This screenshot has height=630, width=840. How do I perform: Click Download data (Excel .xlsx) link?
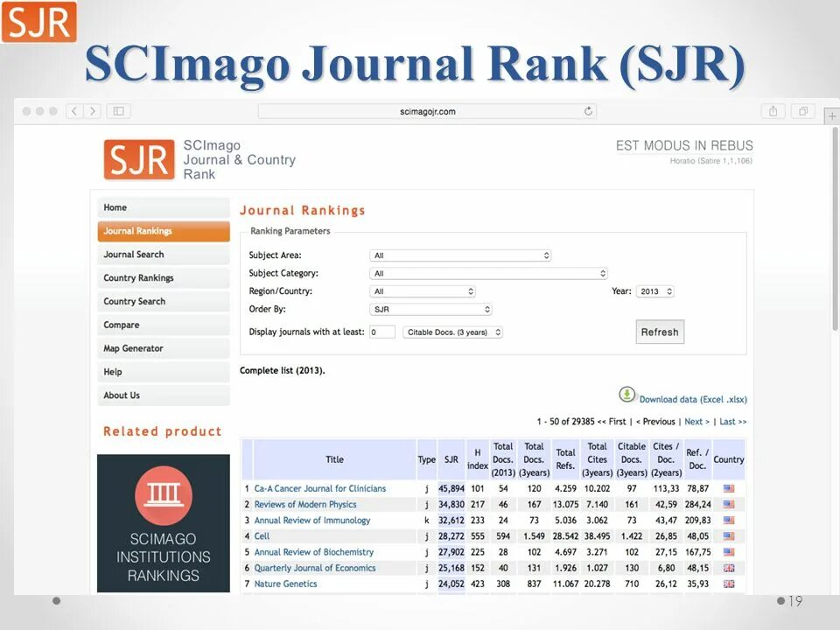[x=693, y=400]
